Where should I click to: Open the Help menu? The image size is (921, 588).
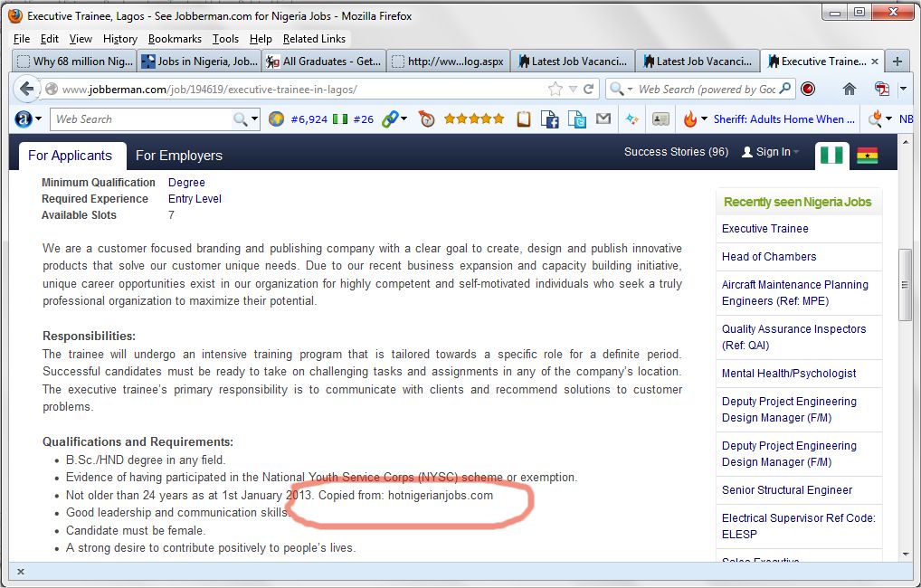pos(261,39)
